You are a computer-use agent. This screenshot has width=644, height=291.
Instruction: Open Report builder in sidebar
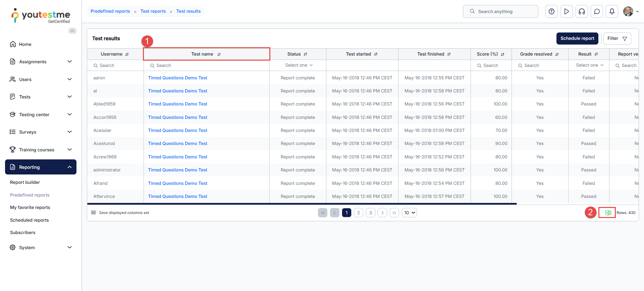(25, 183)
